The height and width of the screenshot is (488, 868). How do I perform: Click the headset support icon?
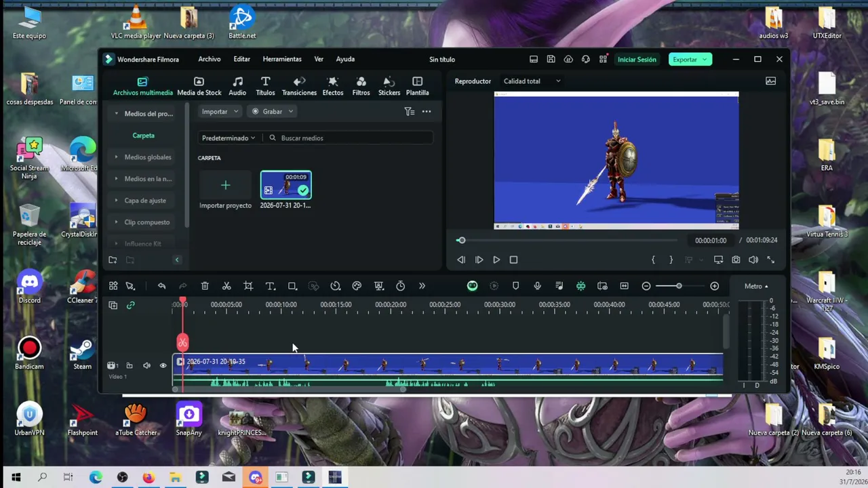pyautogui.click(x=586, y=59)
